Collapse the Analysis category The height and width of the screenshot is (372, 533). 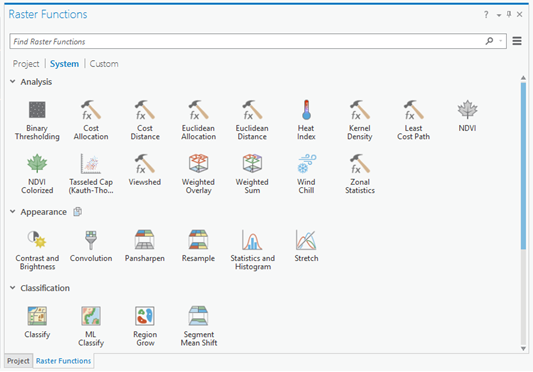(13, 82)
